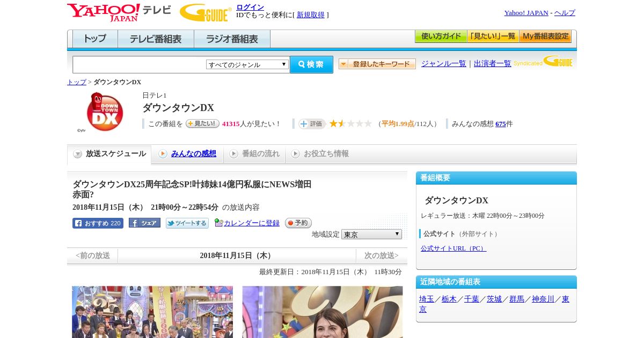Open the 東京 regional listing link
The height and width of the screenshot is (338, 644).
tap(565, 300)
